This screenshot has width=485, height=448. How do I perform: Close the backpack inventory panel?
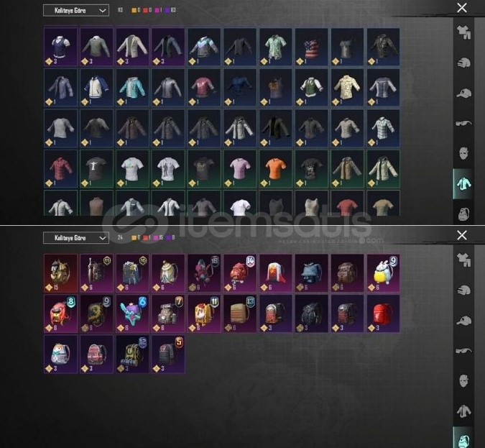pyautogui.click(x=462, y=235)
